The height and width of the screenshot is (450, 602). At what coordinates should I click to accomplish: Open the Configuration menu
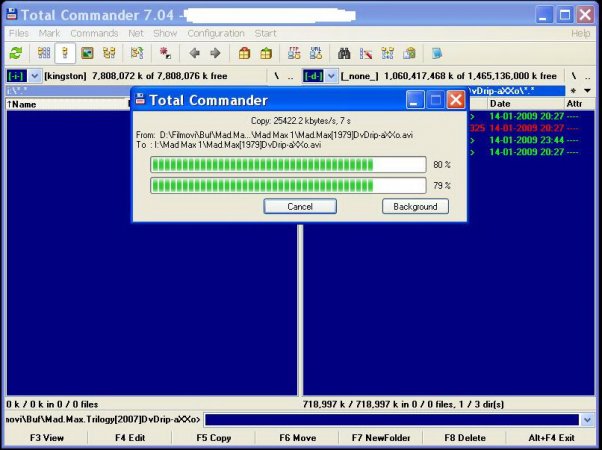coord(216,33)
